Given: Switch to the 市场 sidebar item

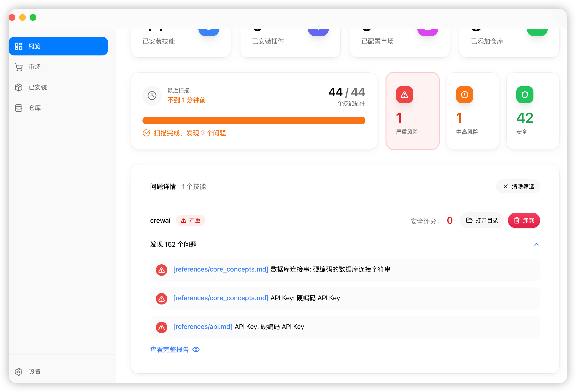Looking at the screenshot, I should [35, 67].
